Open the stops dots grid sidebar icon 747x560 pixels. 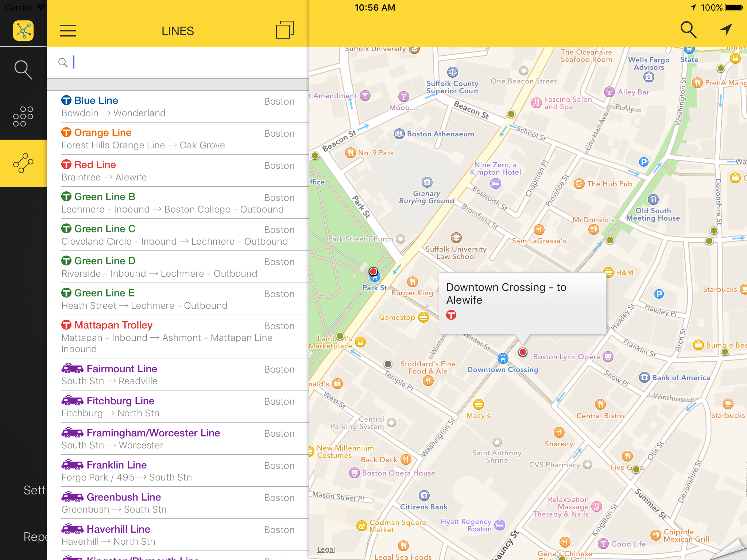coord(23,117)
